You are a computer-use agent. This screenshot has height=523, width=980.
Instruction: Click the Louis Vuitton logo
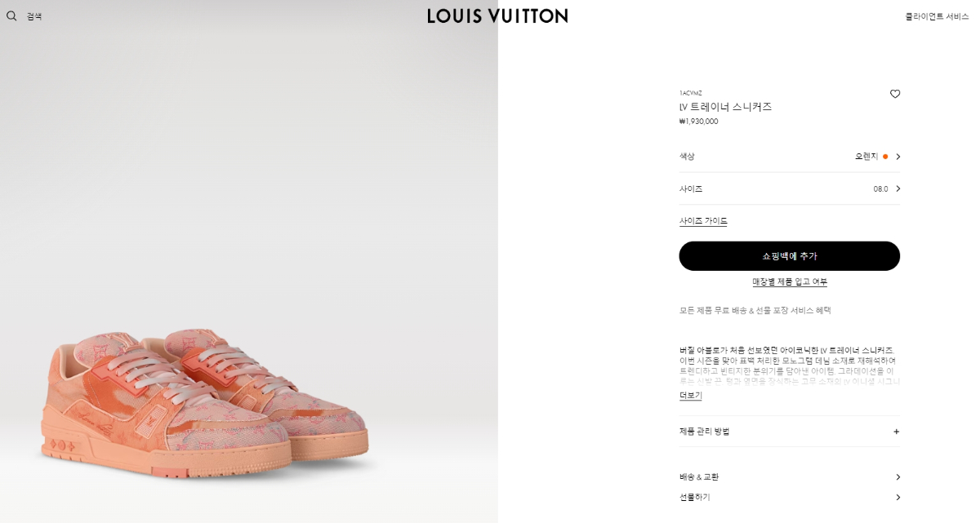coord(497,16)
